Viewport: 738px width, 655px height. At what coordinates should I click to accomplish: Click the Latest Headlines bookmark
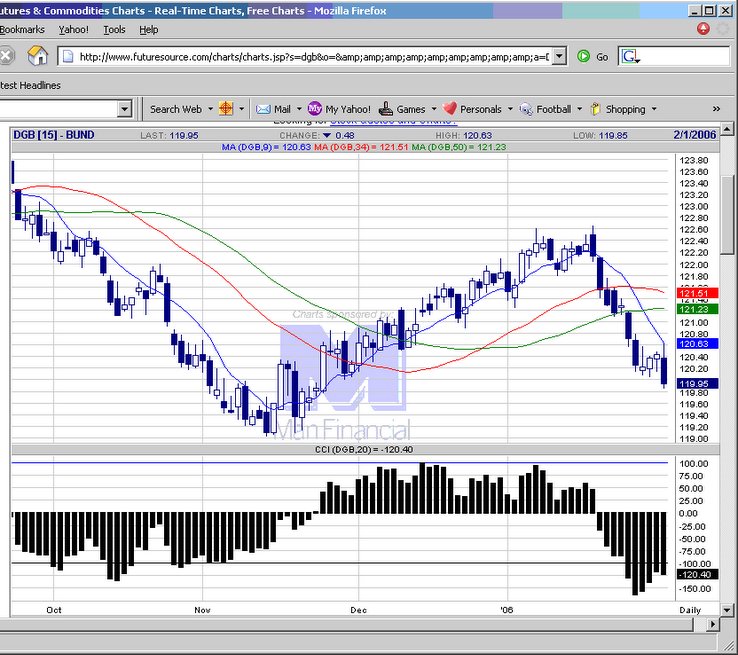[30, 85]
